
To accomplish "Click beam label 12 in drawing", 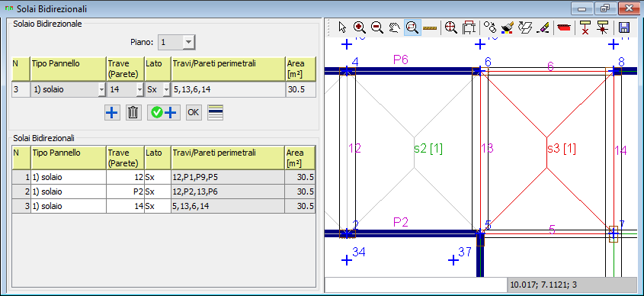I will click(x=354, y=149).
